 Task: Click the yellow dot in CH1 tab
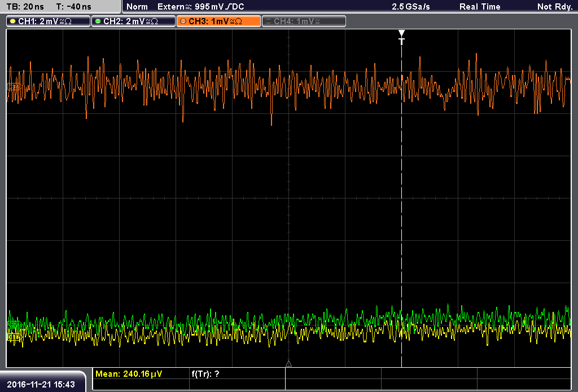pos(12,21)
